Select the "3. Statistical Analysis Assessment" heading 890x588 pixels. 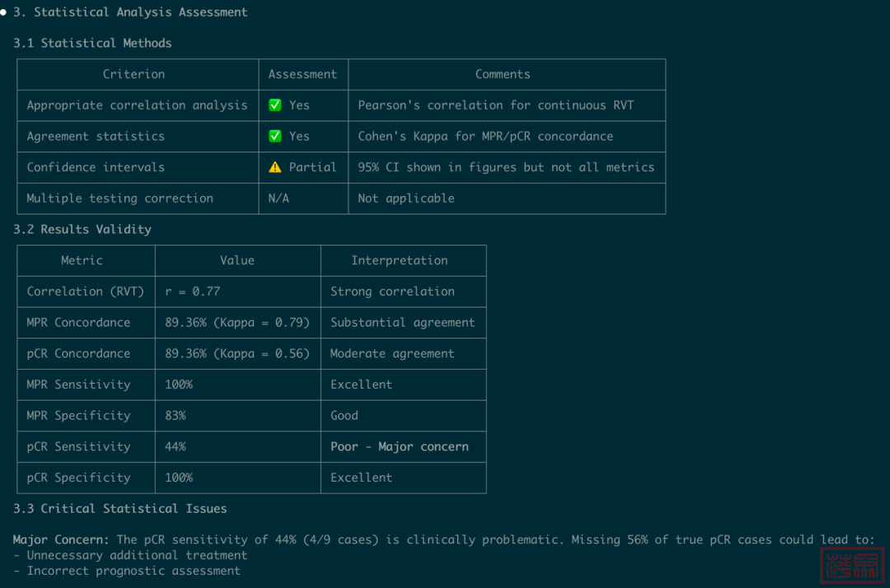[130, 12]
